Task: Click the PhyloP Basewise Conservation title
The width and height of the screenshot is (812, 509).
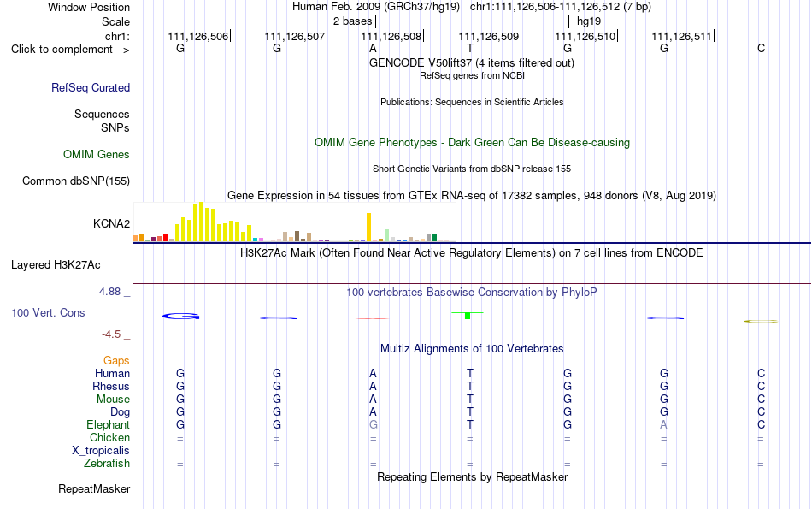Action: point(472,293)
